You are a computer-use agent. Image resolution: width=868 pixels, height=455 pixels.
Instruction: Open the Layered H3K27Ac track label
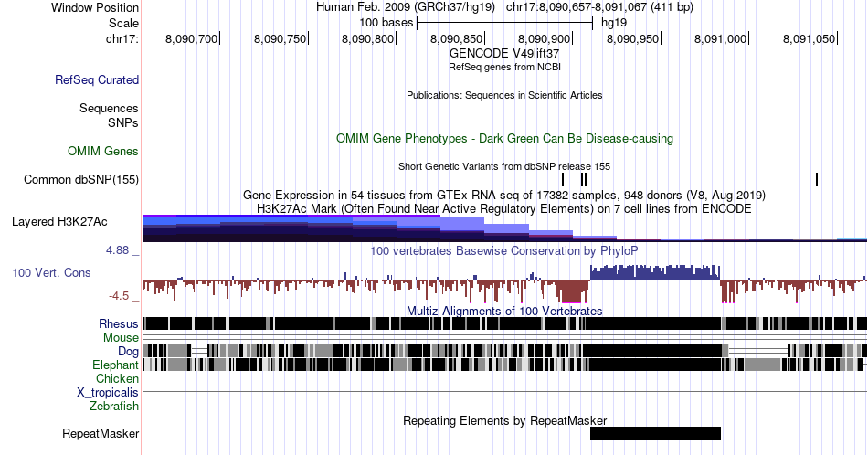59,221
